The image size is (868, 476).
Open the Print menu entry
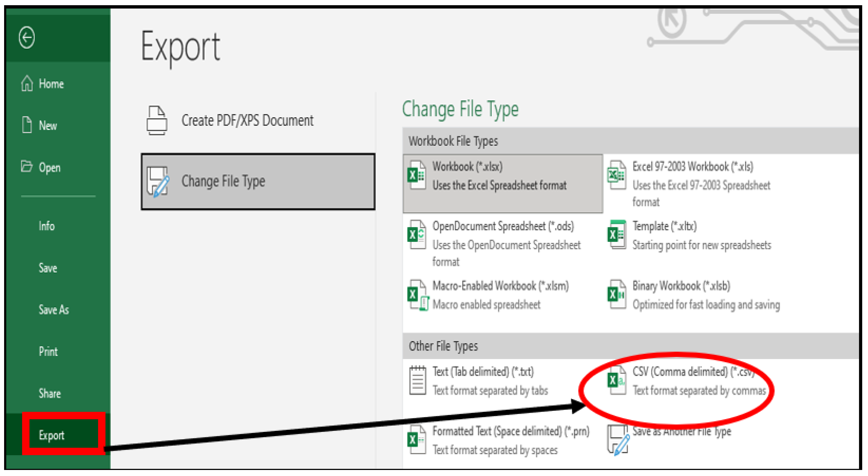pyautogui.click(x=48, y=352)
